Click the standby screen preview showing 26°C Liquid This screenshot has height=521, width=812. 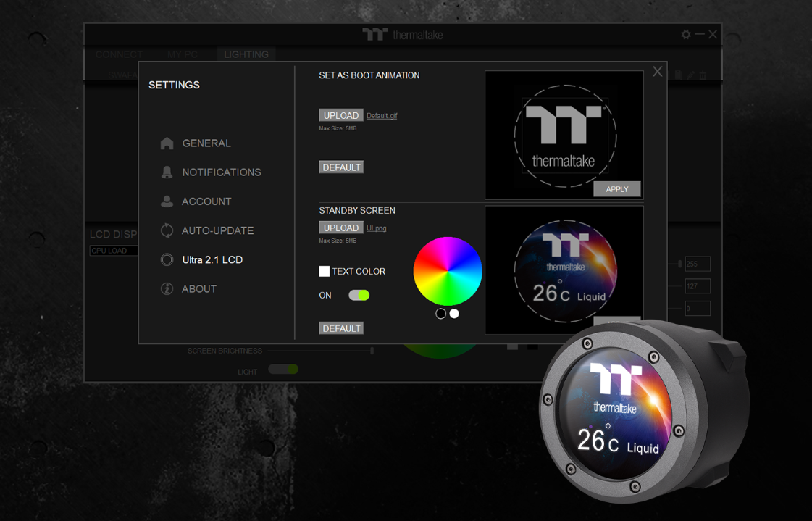[564, 270]
